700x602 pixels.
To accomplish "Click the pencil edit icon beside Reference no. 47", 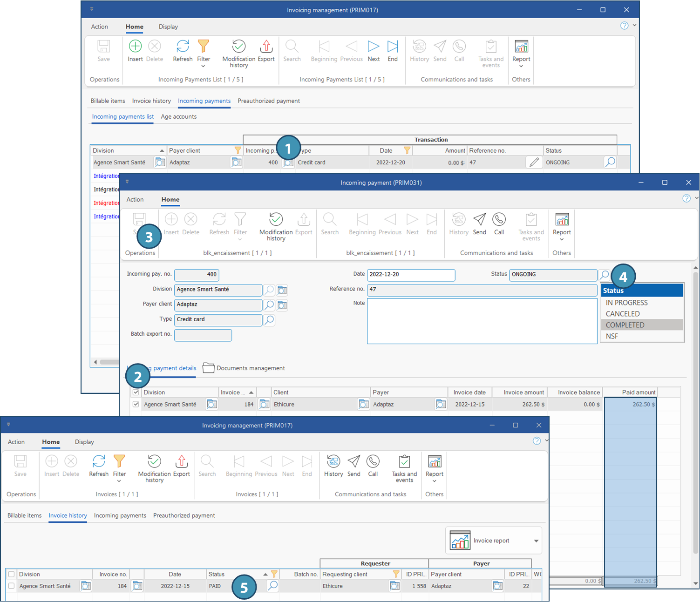I will click(x=534, y=162).
